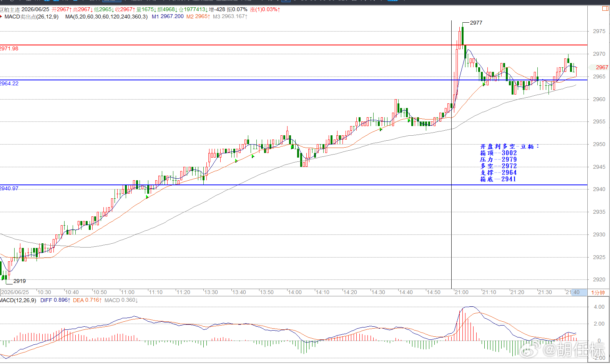Click the MACD(12,26,9) sub-chart indicator label

(18, 300)
